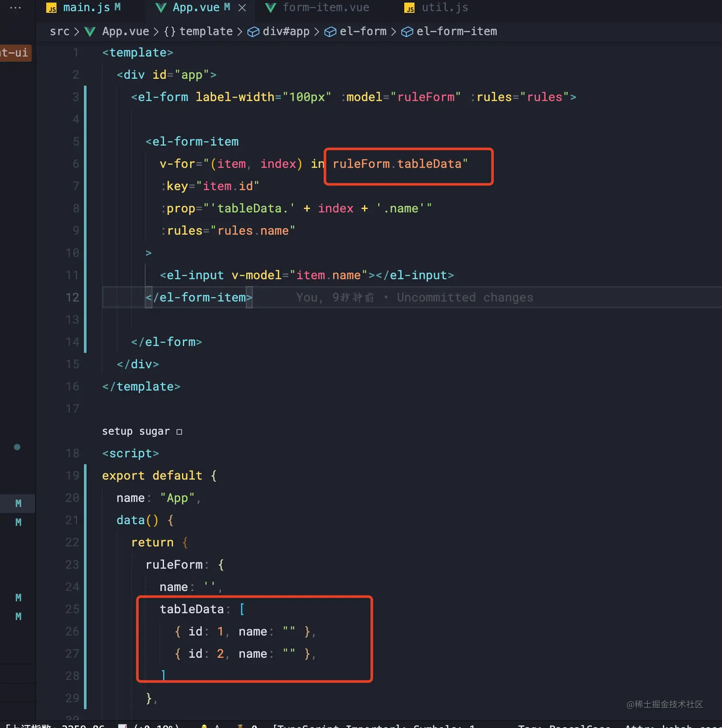Click the "App" string on line 20
722x728 pixels.
[x=177, y=498]
